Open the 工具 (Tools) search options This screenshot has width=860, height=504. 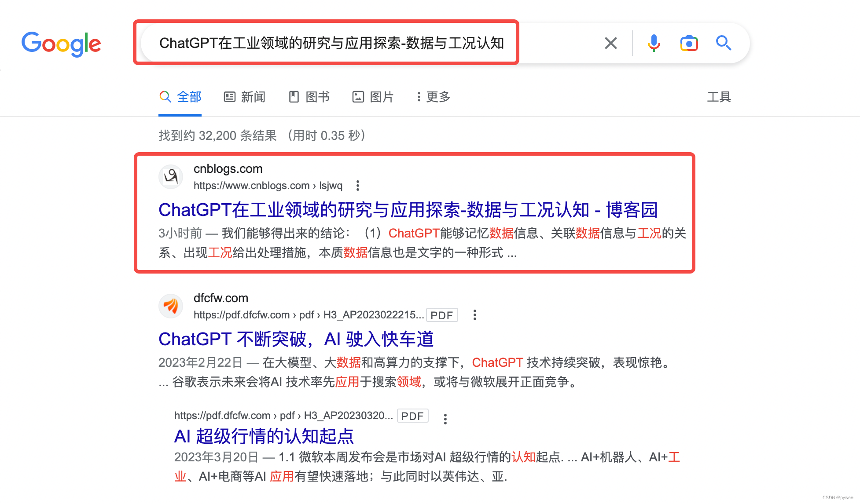(719, 97)
